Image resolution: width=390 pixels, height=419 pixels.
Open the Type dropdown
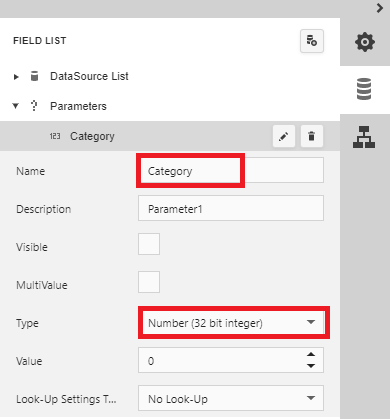(231, 323)
